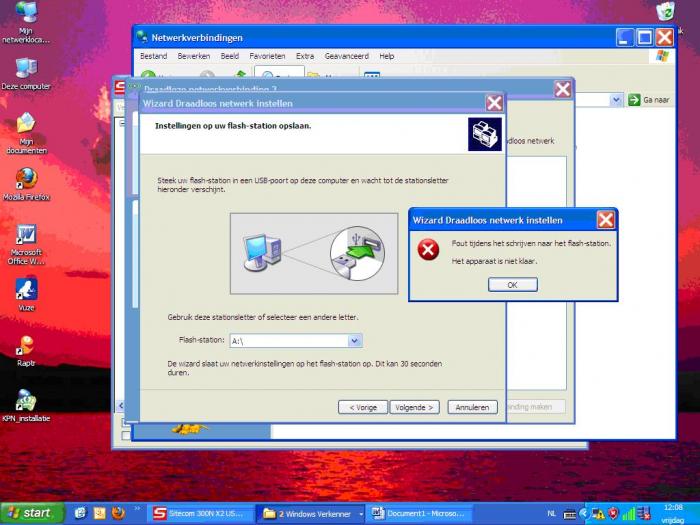The width and height of the screenshot is (700, 525).
Task: Click the USB flash drive illustration in the wizard
Action: (x=313, y=254)
